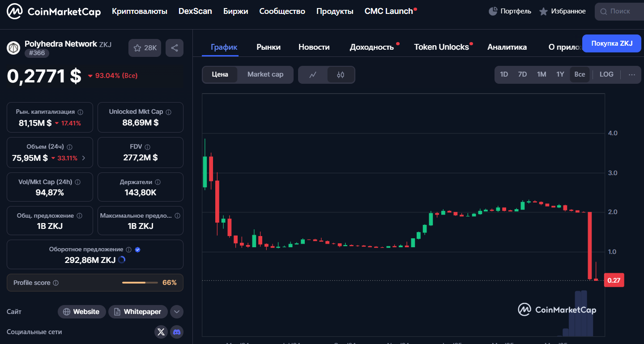Set chart range to 1M
This screenshot has width=644, height=344.
(542, 74)
